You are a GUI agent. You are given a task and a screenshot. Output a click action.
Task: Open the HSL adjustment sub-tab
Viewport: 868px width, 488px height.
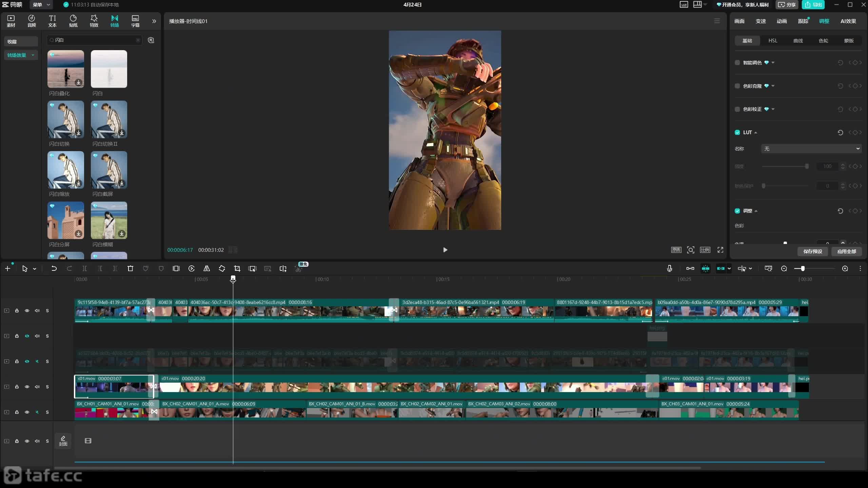point(773,41)
